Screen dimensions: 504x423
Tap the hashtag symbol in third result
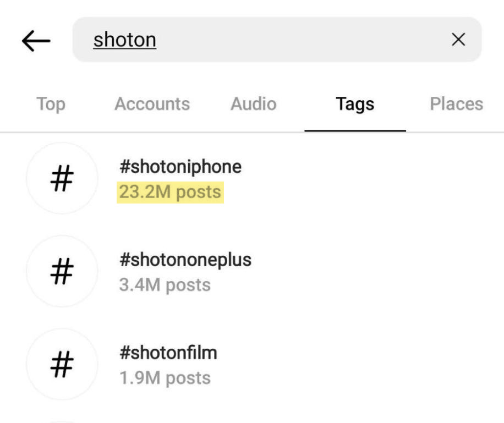pos(62,364)
